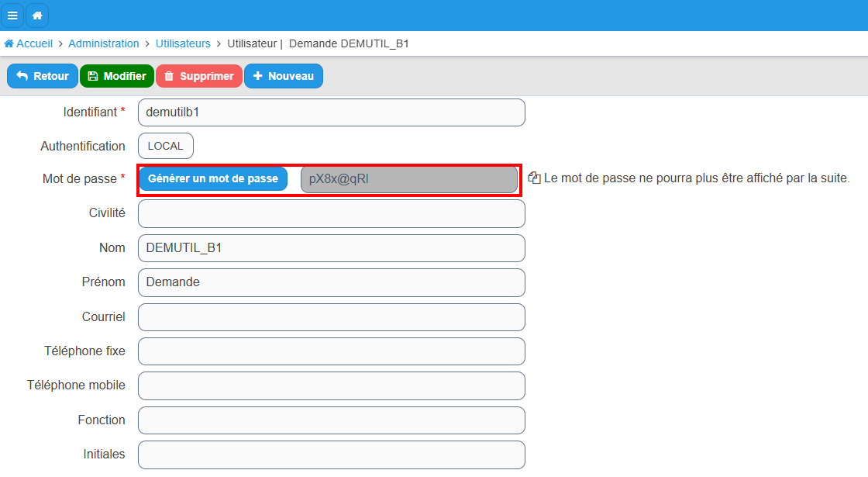Screen dimensions: 868x477
Task: Navigate to Utilisateurs breadcrumb
Action: [x=183, y=43]
